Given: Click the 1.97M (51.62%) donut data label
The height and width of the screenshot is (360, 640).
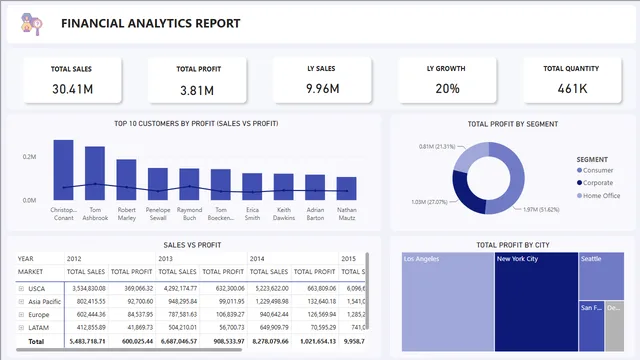Looking at the screenshot, I should click(541, 210).
